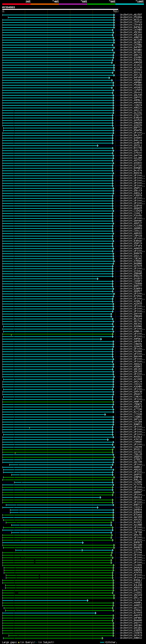Viewport: 146px width, 644px height.
Task: Select label UniRef100_Q4D3B0
Action: [x=131, y=625]
